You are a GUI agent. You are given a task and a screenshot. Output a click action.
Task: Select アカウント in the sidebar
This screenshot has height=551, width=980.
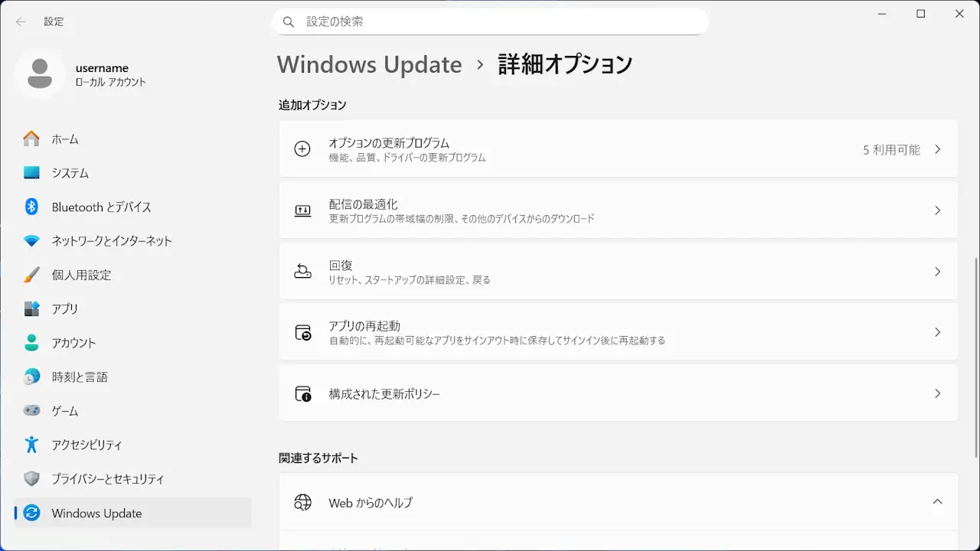coord(73,343)
